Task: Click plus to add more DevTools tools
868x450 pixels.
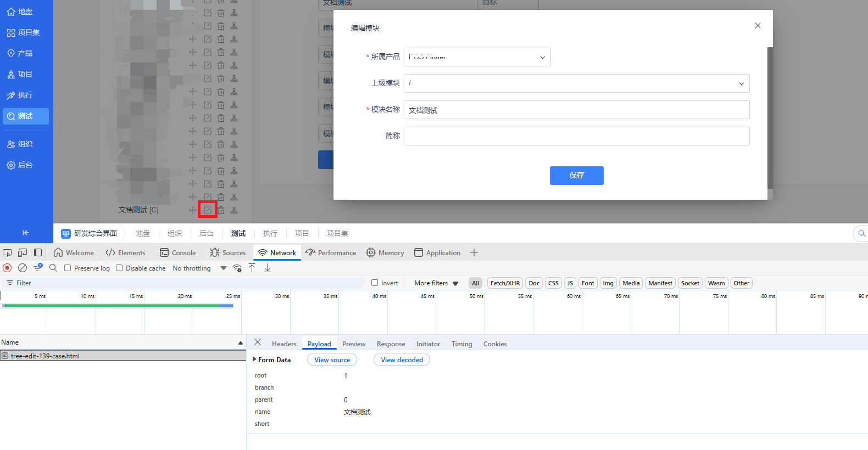Action: click(x=474, y=252)
